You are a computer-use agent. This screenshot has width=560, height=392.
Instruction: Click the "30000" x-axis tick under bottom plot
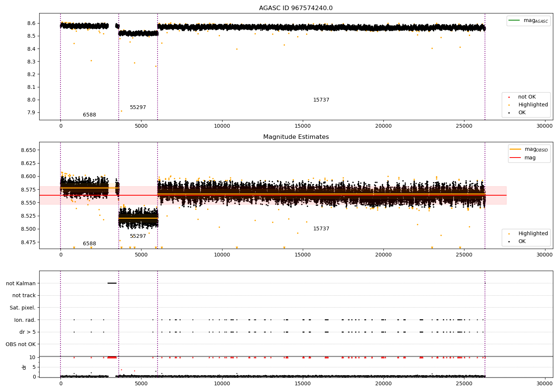545,383
